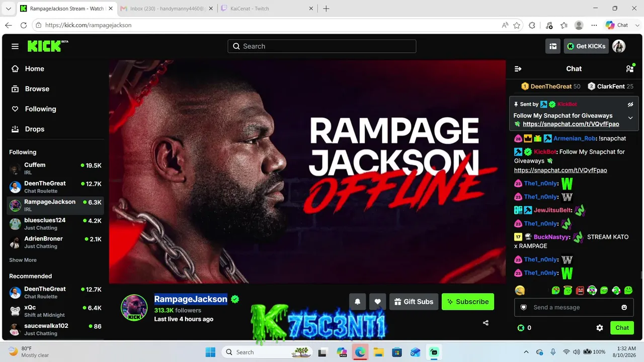This screenshot has width=644, height=362.
Task: Launch Microsoft Store from the taskbar
Action: click(397, 352)
